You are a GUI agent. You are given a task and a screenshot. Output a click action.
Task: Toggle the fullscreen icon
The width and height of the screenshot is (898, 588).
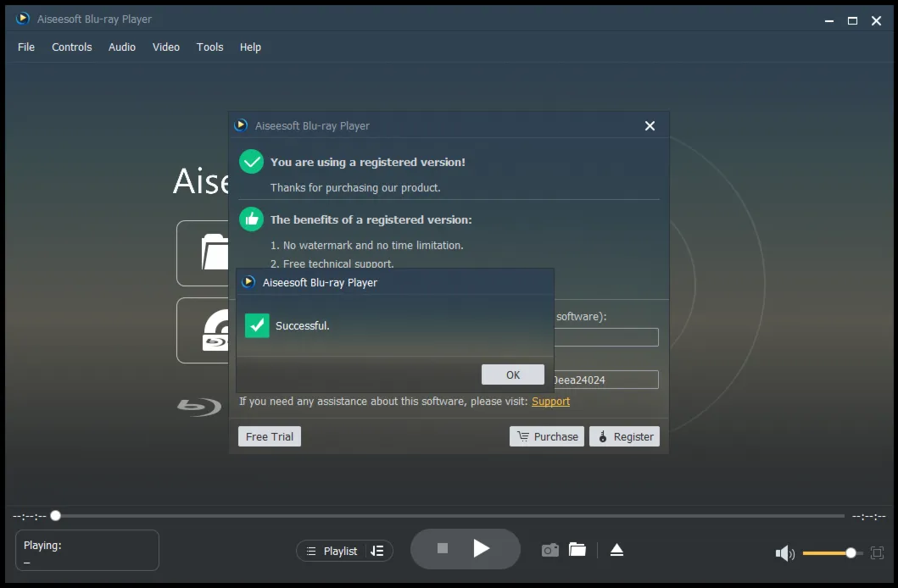click(877, 552)
